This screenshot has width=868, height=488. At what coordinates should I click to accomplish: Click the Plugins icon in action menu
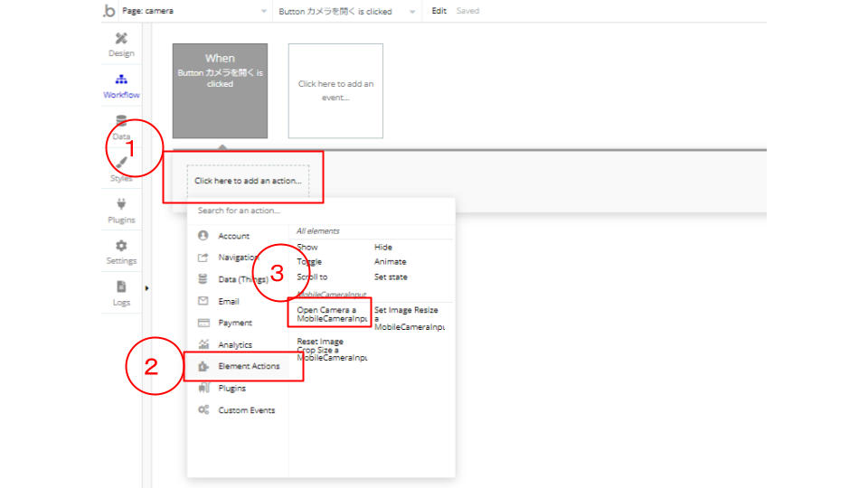(x=203, y=388)
